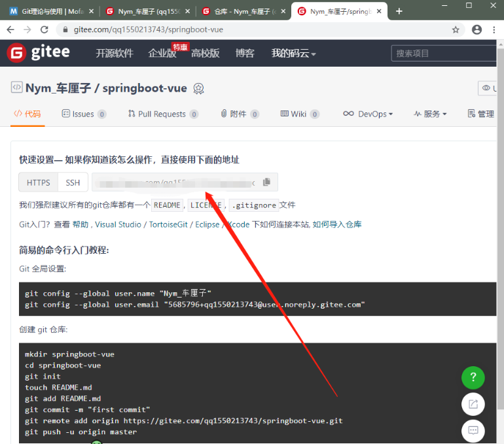The width and height of the screenshot is (504, 444).
Task: Expand the DevOps dropdown menu
Action: coord(368,114)
